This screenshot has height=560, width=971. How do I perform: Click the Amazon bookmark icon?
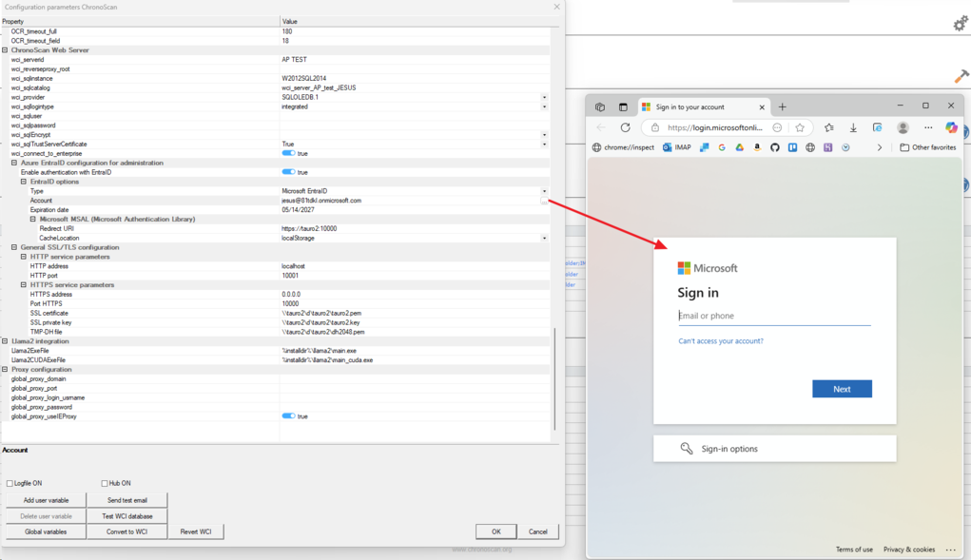pyautogui.click(x=757, y=147)
